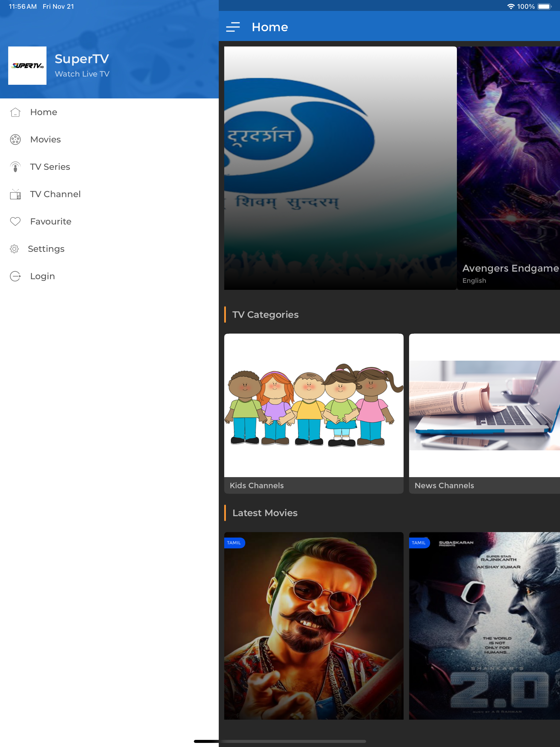Screen dimensions: 560x747
Task: Open the Kids Channels category card
Action: [x=314, y=414]
